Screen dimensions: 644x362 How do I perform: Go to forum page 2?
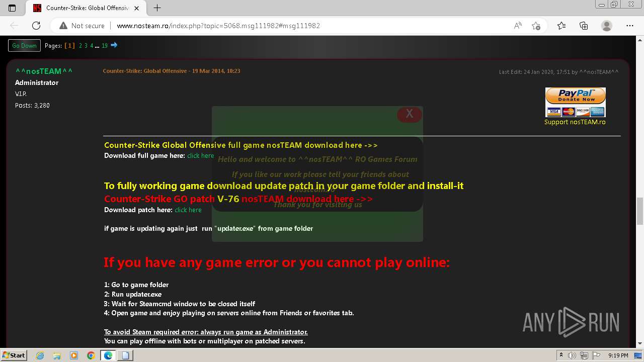point(80,46)
